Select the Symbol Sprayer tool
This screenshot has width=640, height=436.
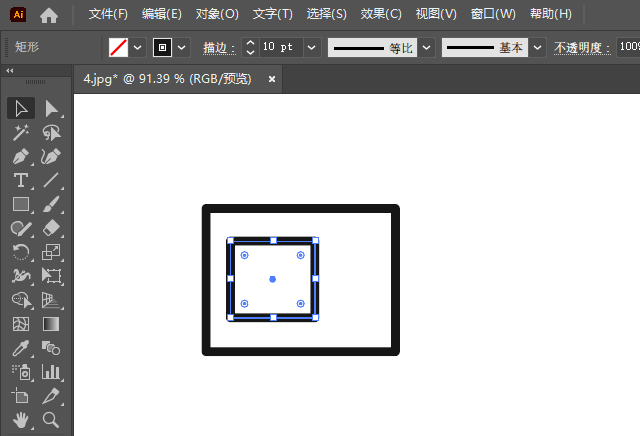(x=21, y=372)
